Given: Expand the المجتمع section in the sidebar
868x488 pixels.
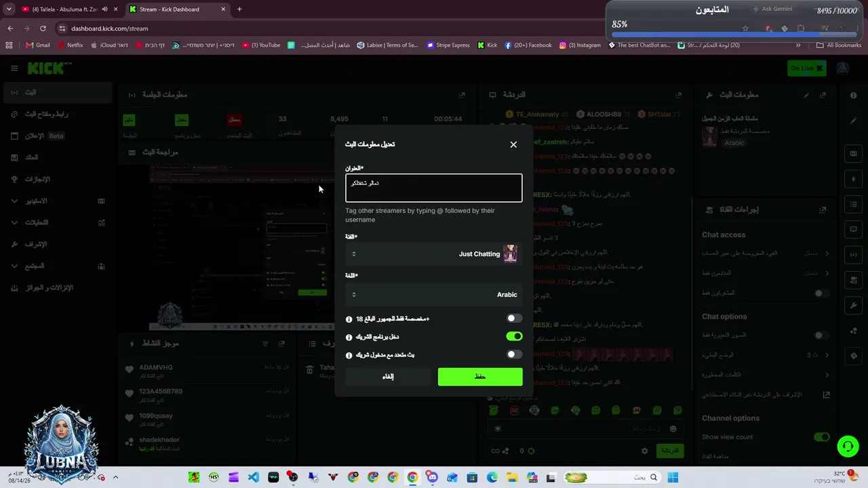Looking at the screenshot, I should pyautogui.click(x=58, y=266).
